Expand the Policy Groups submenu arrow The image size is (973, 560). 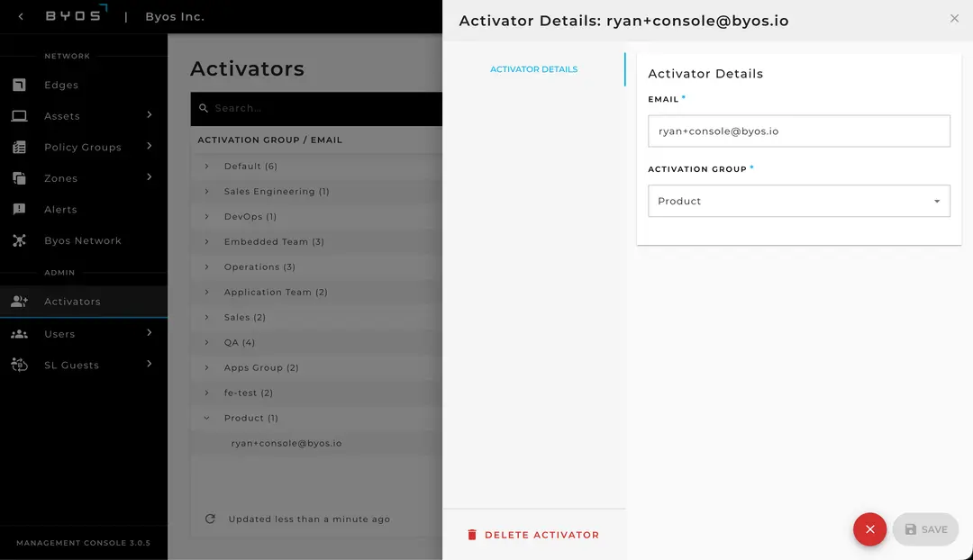[x=149, y=146]
